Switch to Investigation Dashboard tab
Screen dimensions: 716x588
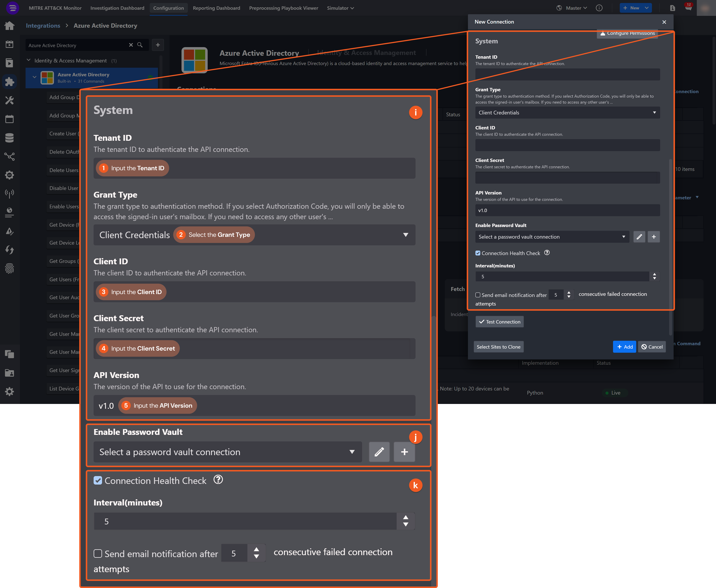coord(117,8)
